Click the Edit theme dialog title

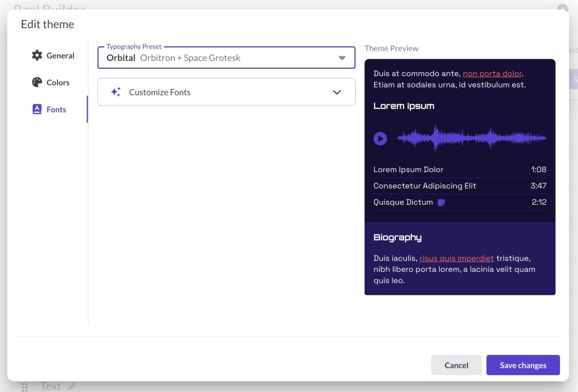click(47, 24)
